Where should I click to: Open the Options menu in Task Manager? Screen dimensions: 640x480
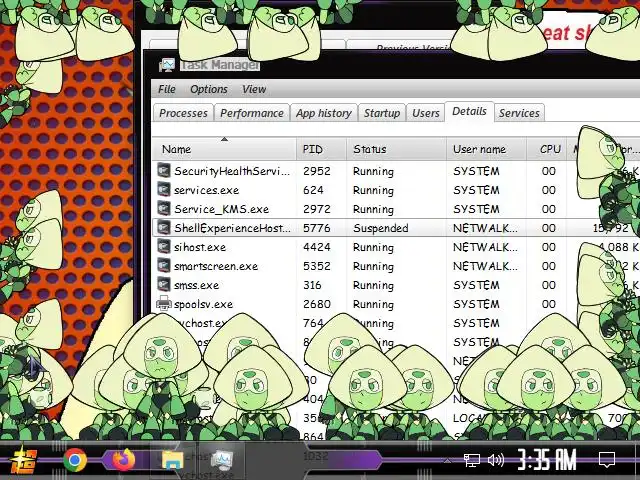tap(209, 89)
